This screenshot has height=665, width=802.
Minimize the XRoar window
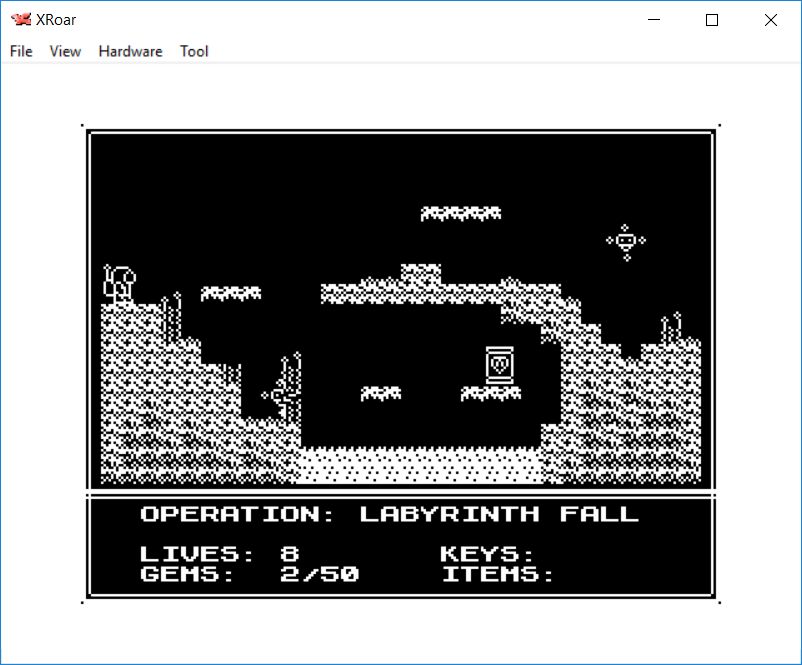click(654, 19)
